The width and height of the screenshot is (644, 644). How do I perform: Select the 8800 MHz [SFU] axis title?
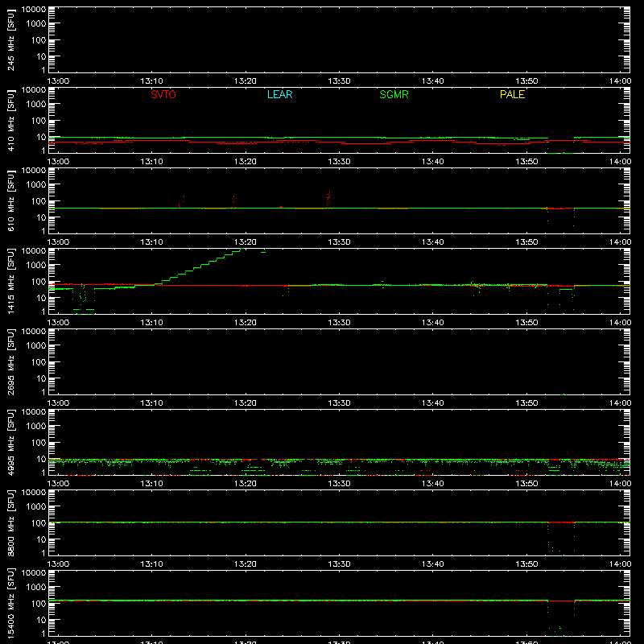coord(11,522)
